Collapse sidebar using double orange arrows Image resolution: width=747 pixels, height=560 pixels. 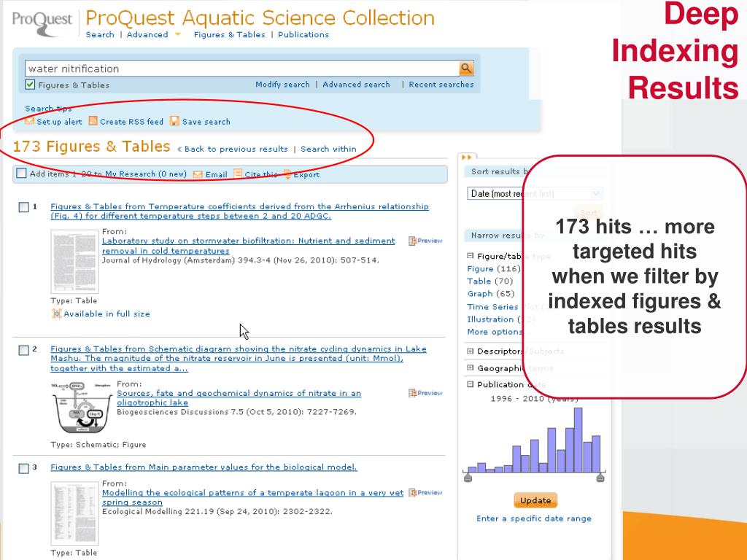tap(466, 157)
